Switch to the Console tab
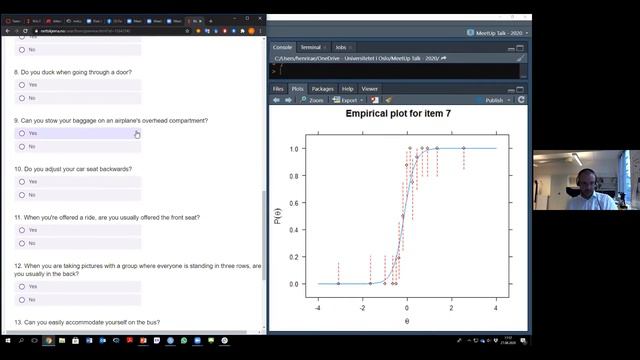Viewport: 640px width, 360px height. click(282, 47)
